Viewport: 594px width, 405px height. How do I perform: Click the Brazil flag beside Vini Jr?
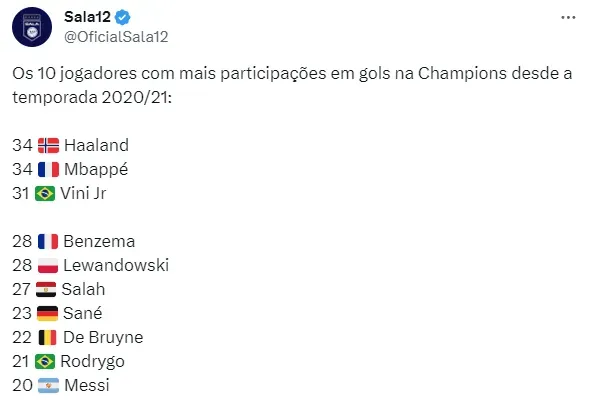(45, 194)
